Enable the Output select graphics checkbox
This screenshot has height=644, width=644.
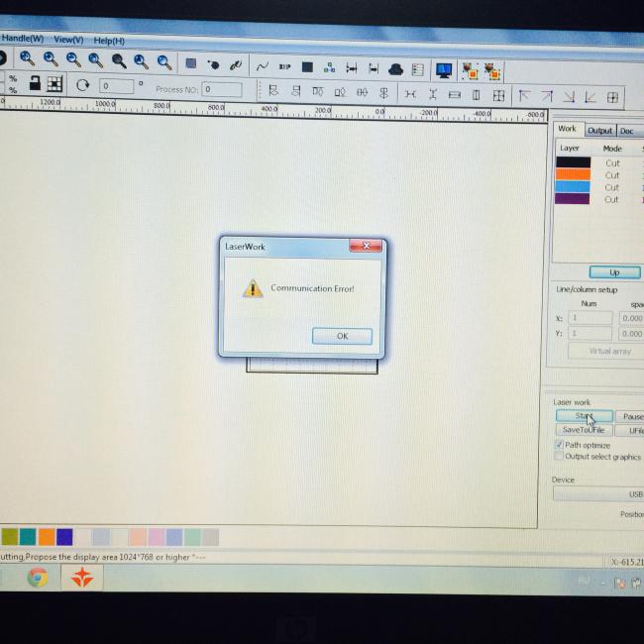click(x=559, y=457)
